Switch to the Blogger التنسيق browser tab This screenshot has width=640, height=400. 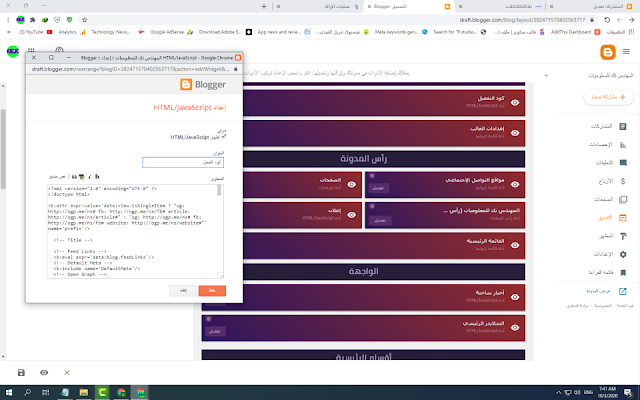click(x=407, y=7)
